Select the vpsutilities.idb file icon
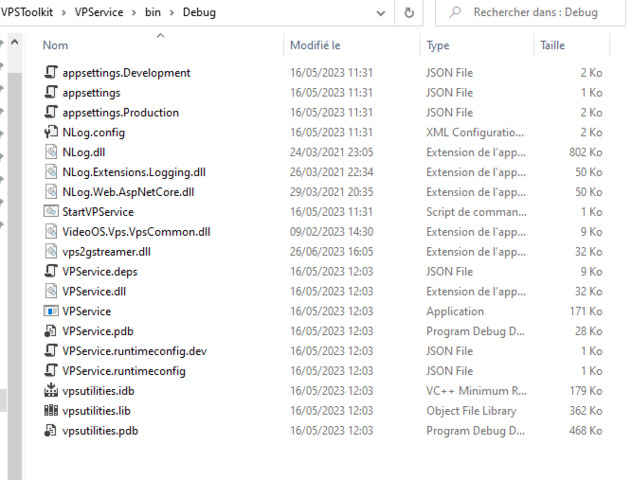Image resolution: width=631 pixels, height=480 pixels. [x=52, y=391]
